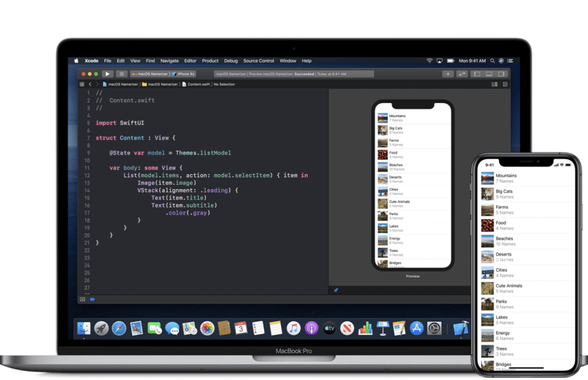Launch Safari from the Dock
The width and height of the screenshot is (588, 380).
pyautogui.click(x=119, y=328)
